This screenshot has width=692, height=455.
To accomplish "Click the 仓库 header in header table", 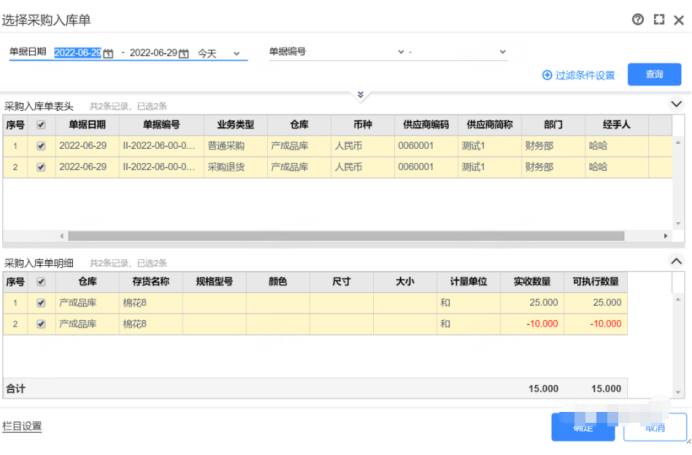I will tap(299, 125).
